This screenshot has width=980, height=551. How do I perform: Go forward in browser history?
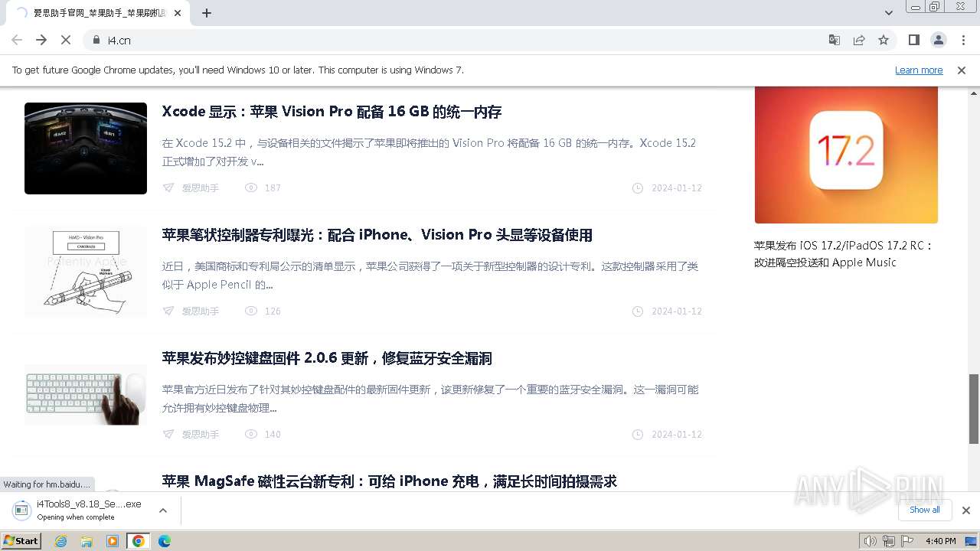tap(41, 40)
